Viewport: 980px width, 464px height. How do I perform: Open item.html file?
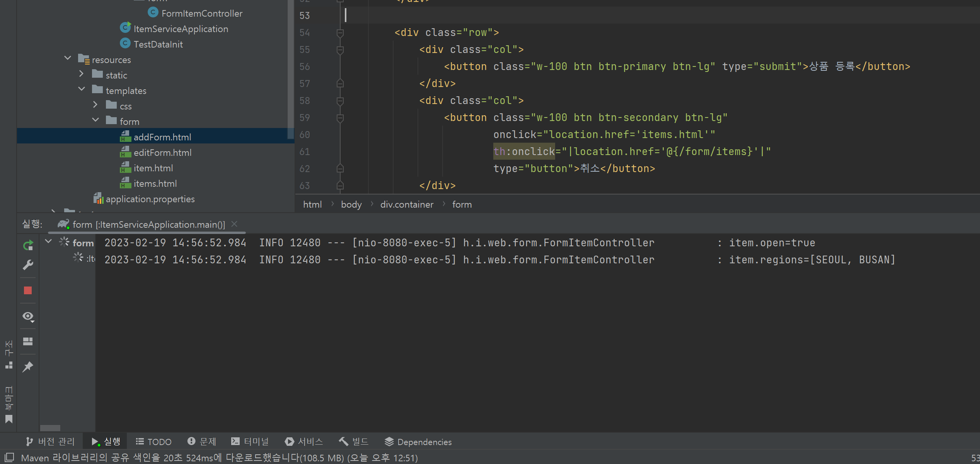pos(146,168)
